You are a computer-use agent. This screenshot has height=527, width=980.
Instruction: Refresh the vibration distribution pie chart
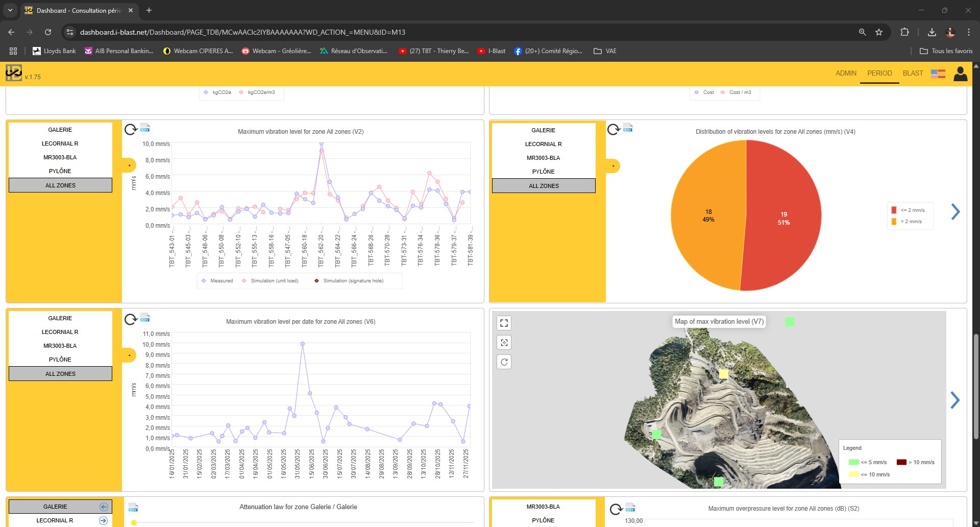tap(614, 129)
